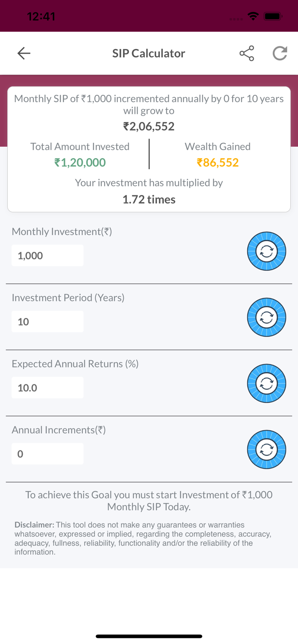Screen dimensions: 298x644
Task: Tap the Disclaimer paragraph text
Action: pyautogui.click(x=142, y=538)
